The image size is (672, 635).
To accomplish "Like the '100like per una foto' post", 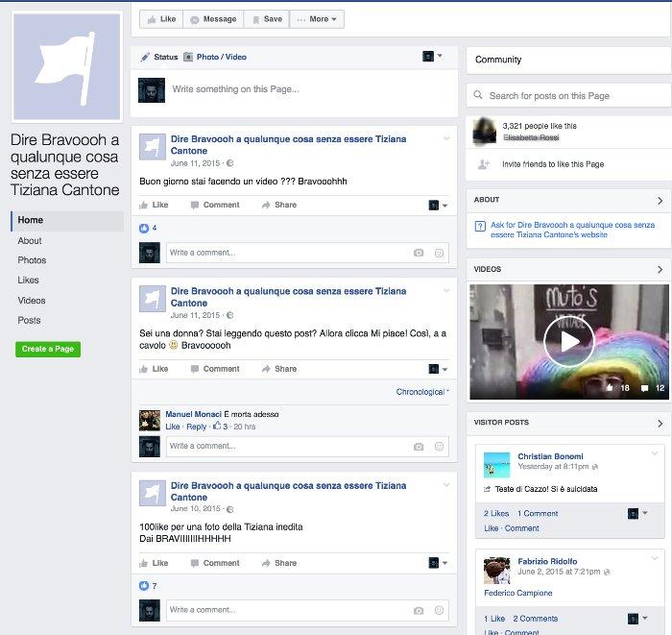I will point(154,563).
